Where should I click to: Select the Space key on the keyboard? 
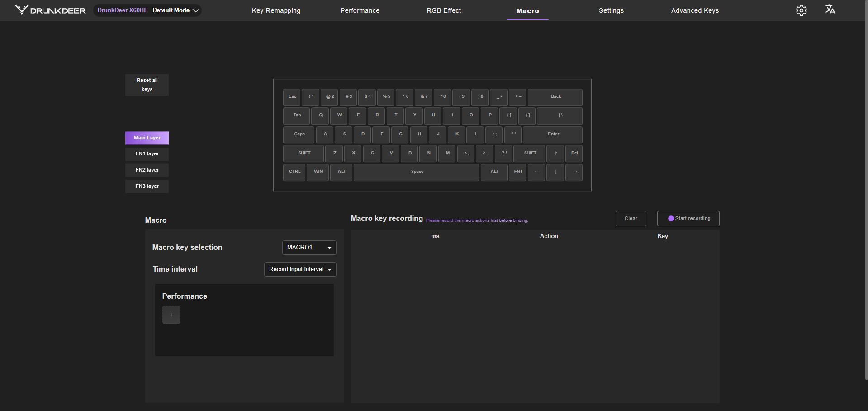(x=417, y=172)
